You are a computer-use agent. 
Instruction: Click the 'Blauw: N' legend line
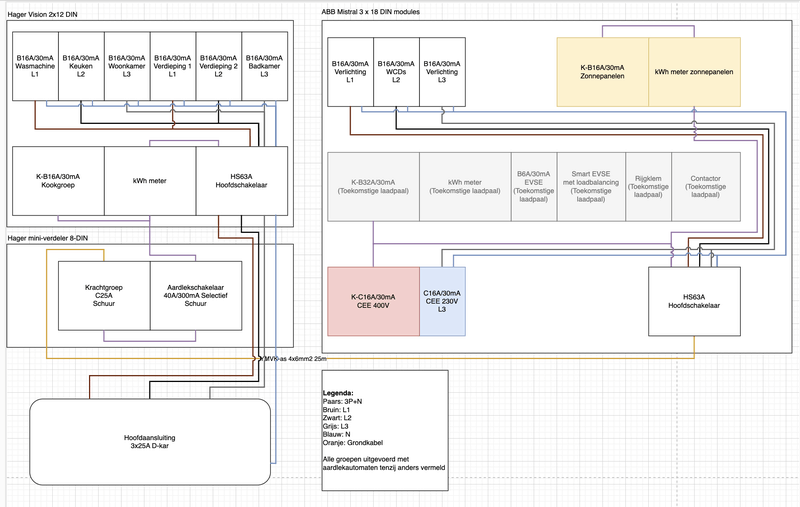point(336,435)
